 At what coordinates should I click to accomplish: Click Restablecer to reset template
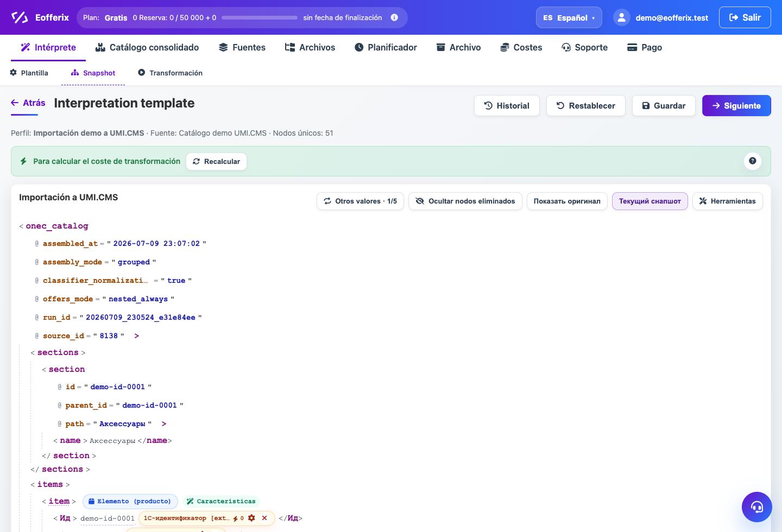(x=586, y=106)
